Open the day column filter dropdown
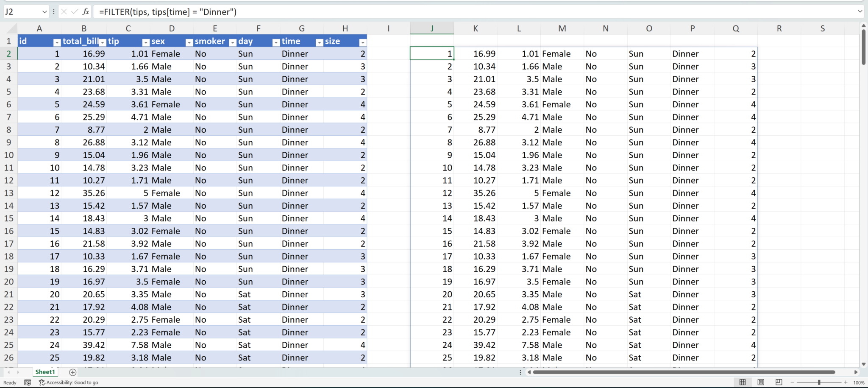Viewport: 868px width, 388px height. 276,42
